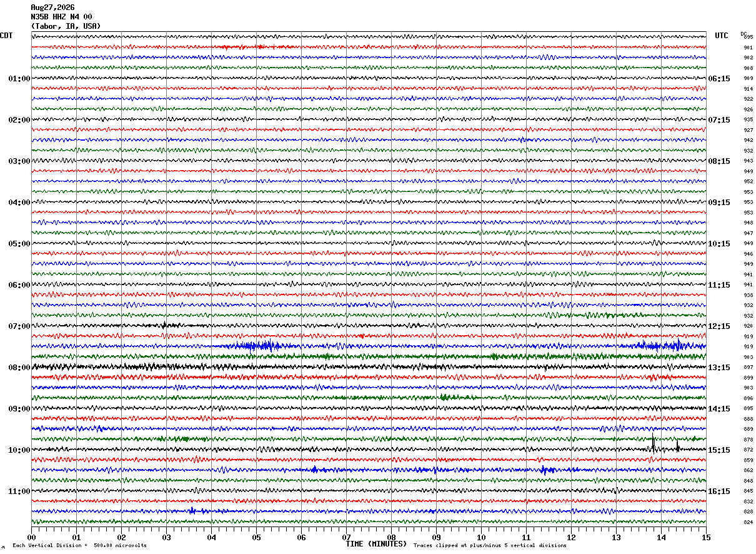Image resolution: width=756 pixels, height=554 pixels.
Task: Click the 10:00 CDT time label
Action: click(19, 450)
